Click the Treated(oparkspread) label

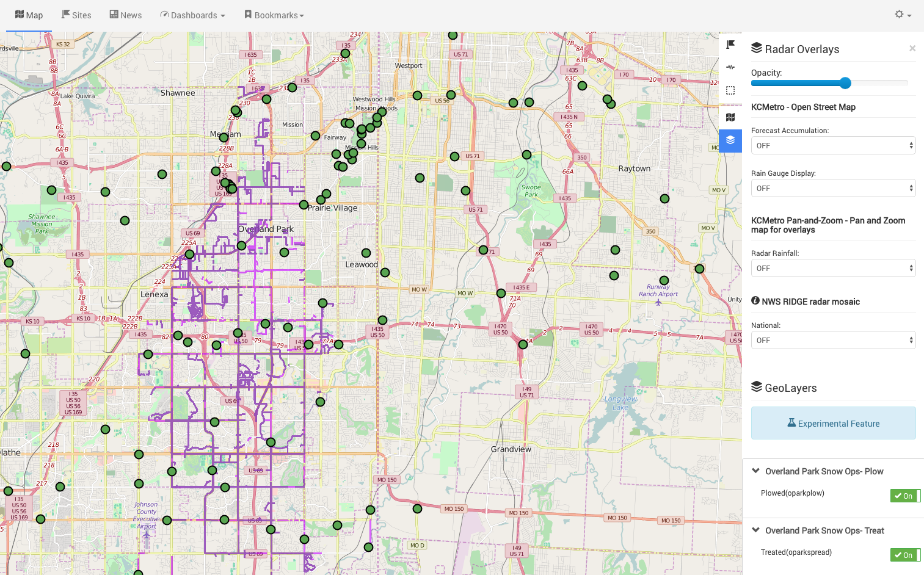point(796,552)
